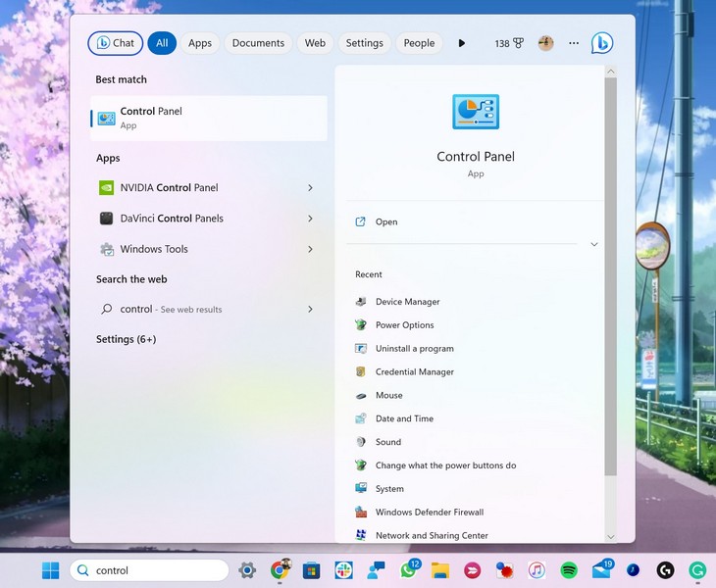Expand Control Panel actions dropdown chevron
The width and height of the screenshot is (716, 588).
point(593,245)
